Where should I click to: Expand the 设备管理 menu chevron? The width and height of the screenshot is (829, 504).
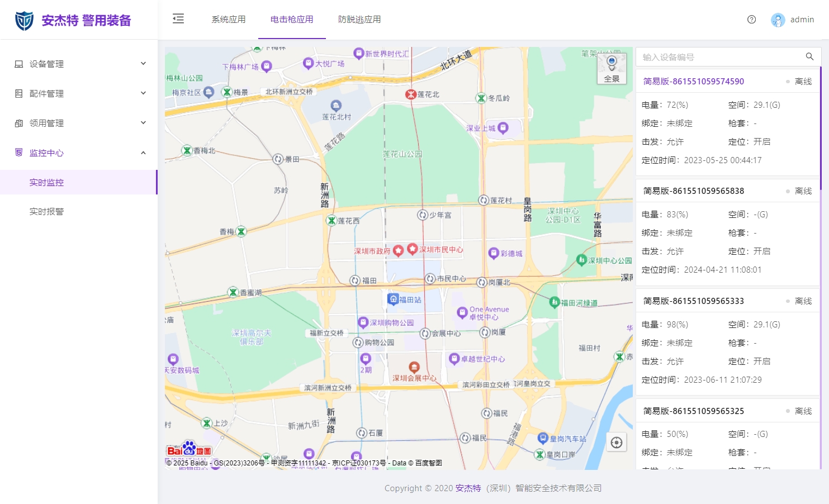pyautogui.click(x=143, y=64)
